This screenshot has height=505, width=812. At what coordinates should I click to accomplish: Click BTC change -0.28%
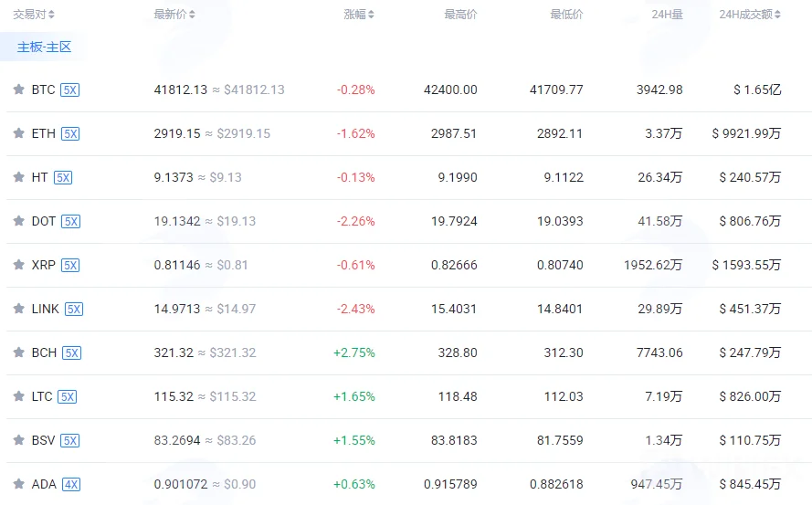click(356, 89)
